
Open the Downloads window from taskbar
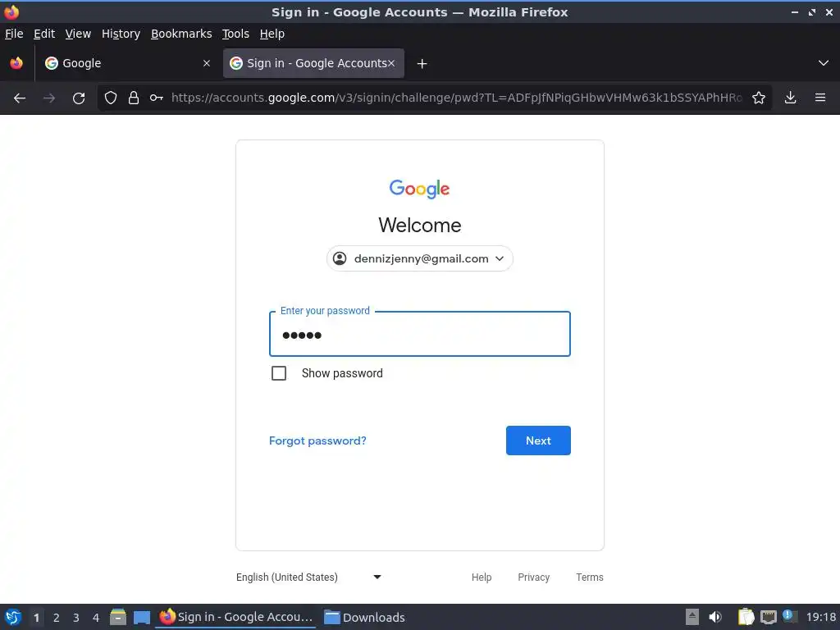(364, 617)
